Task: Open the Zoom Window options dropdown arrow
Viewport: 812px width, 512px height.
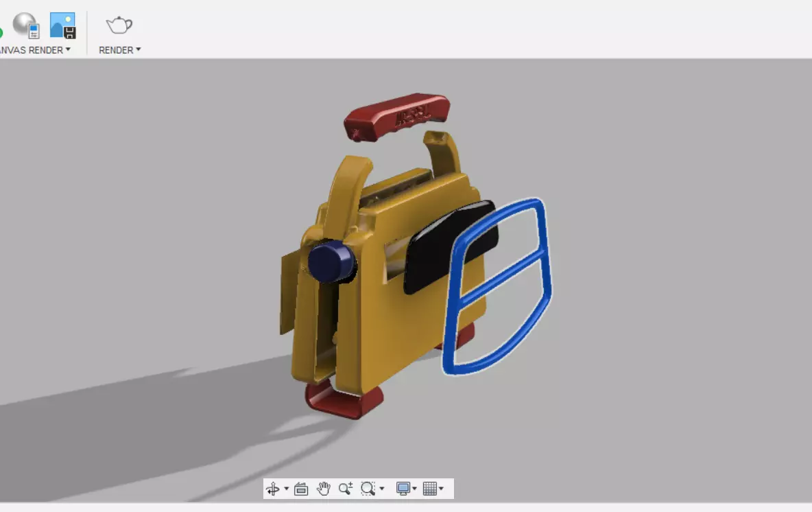Action: [382, 489]
